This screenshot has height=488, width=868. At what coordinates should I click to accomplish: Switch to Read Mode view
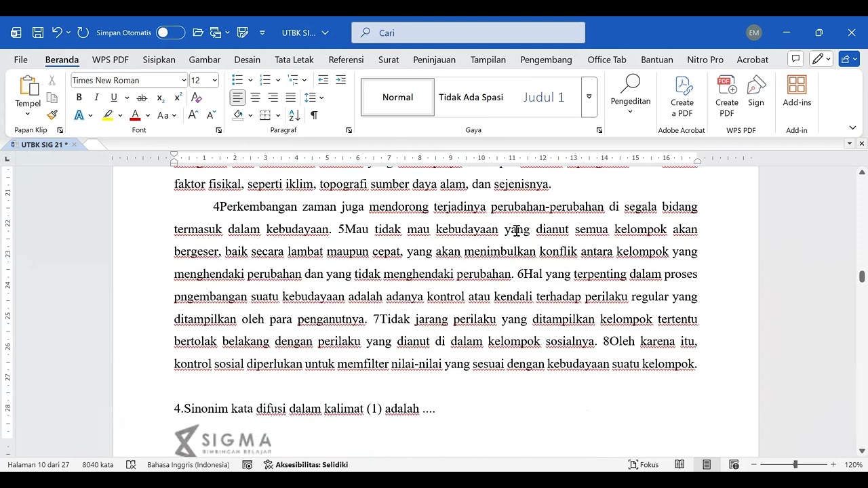coord(679,465)
